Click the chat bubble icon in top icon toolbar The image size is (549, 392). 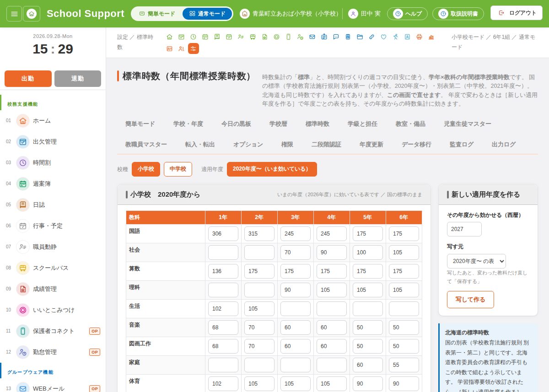[x=336, y=37]
